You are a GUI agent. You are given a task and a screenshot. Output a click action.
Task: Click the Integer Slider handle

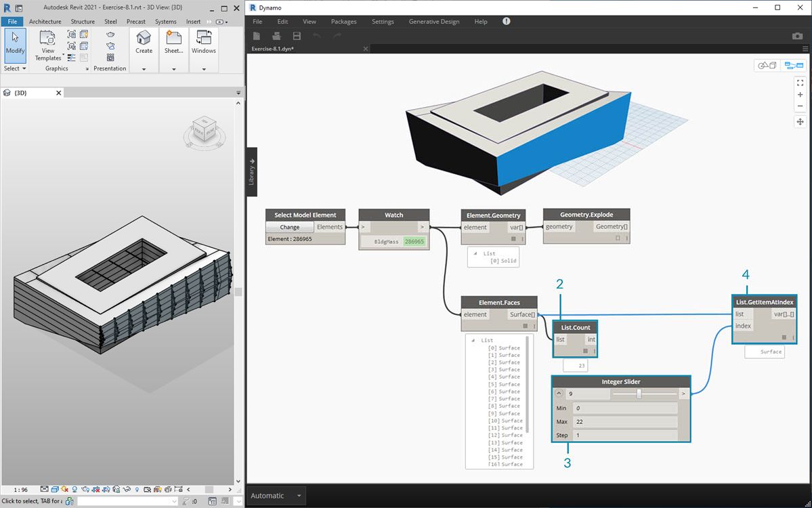coord(639,393)
